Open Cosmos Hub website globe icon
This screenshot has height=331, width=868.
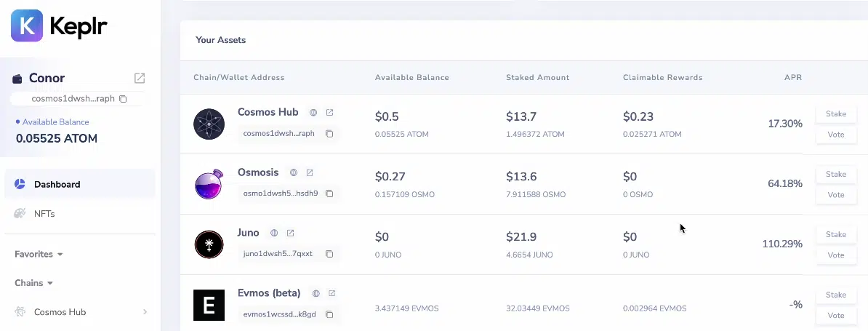pyautogui.click(x=313, y=112)
